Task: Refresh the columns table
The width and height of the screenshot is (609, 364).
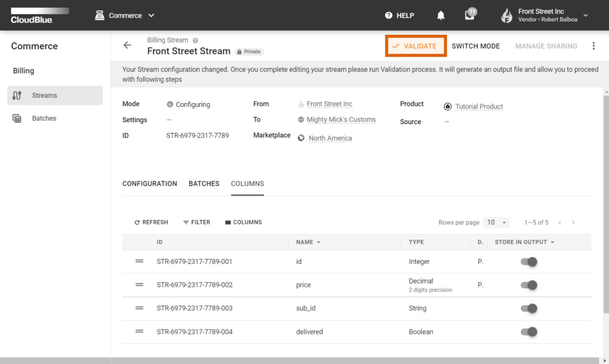Action: (x=151, y=222)
